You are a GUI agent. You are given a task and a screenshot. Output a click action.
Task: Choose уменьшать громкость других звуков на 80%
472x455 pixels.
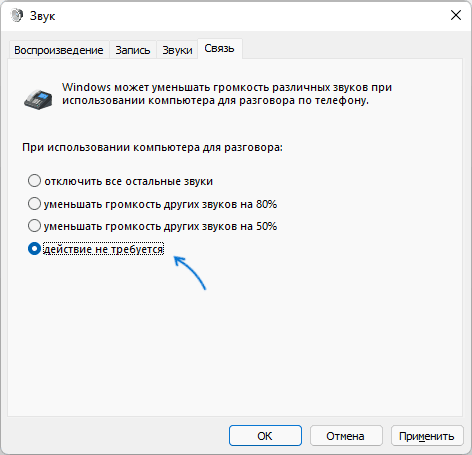pyautogui.click(x=153, y=204)
